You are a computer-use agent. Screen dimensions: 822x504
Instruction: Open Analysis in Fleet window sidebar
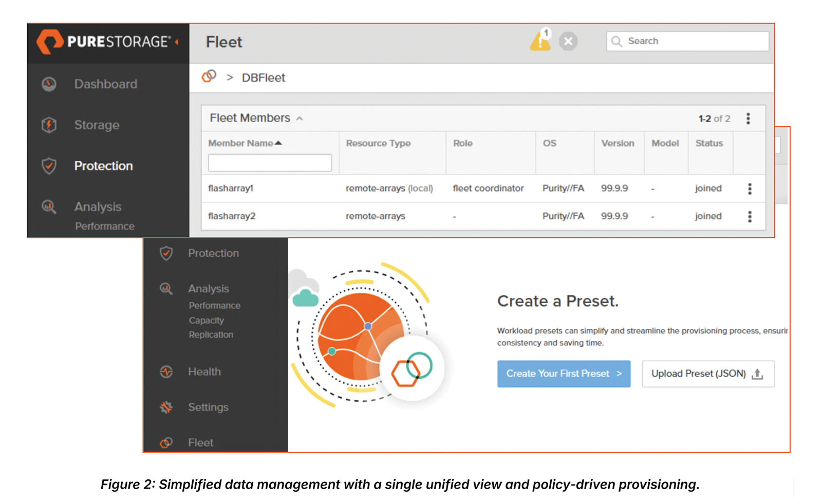point(98,207)
